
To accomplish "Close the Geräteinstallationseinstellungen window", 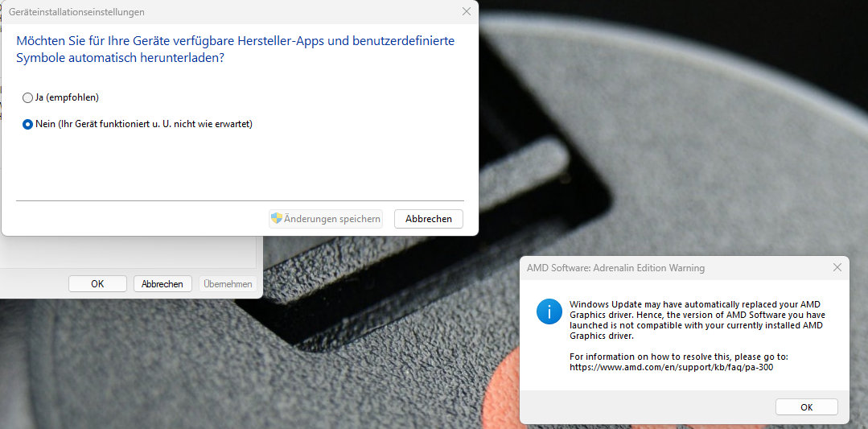I will 467,11.
